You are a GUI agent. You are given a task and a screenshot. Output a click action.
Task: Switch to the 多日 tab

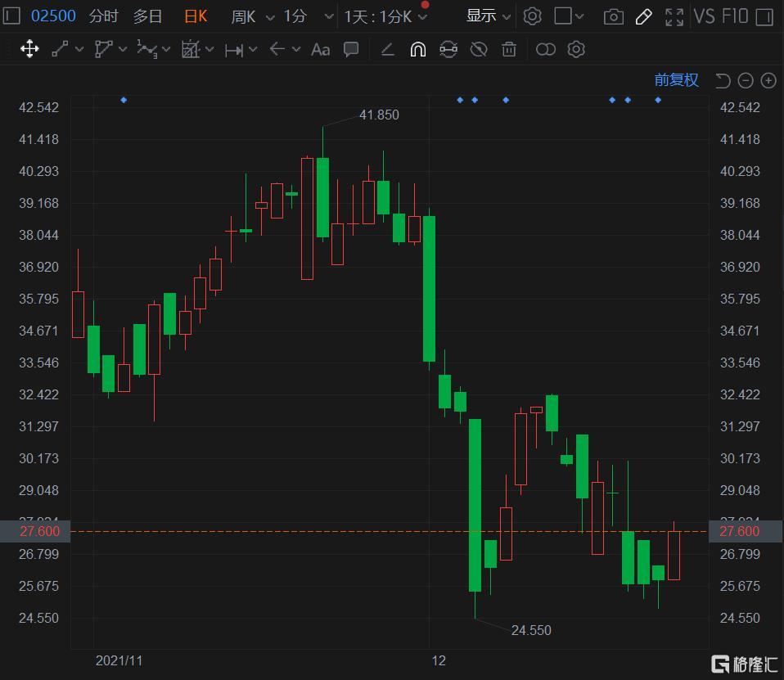[x=148, y=16]
